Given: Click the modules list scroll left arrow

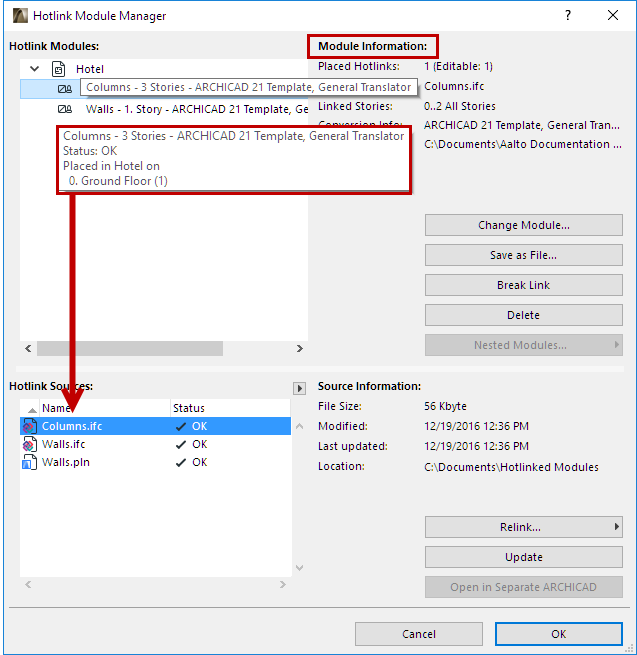Looking at the screenshot, I should [28, 348].
